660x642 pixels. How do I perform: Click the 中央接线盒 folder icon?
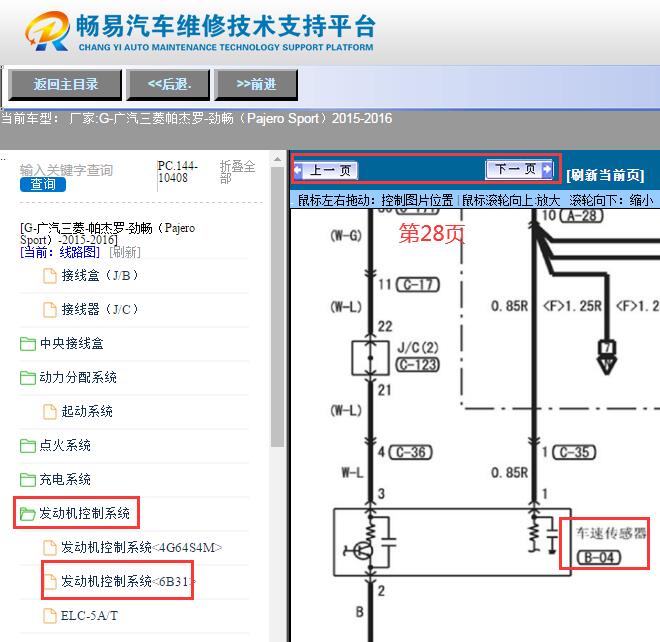point(28,344)
